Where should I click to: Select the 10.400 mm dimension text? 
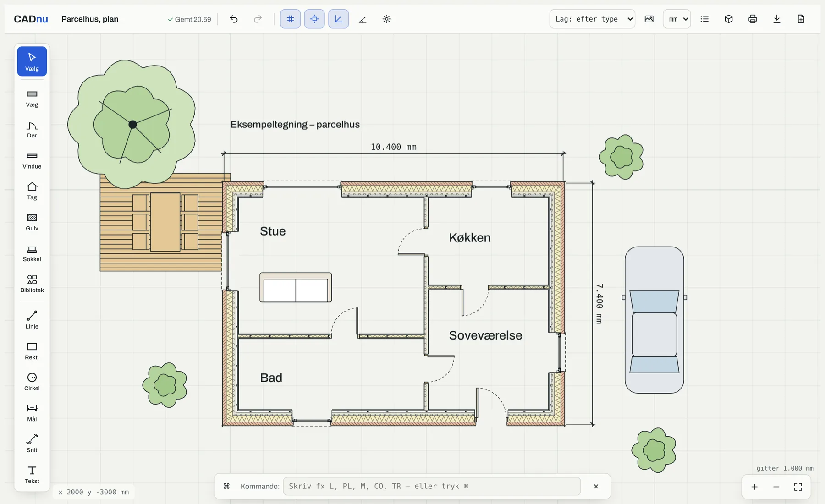[x=393, y=147]
